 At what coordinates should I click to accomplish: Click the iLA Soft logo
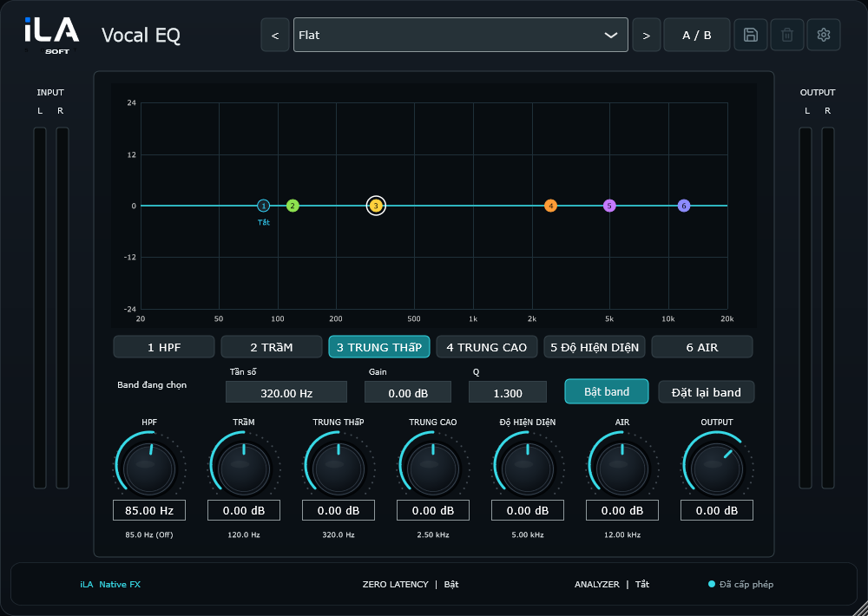51,36
